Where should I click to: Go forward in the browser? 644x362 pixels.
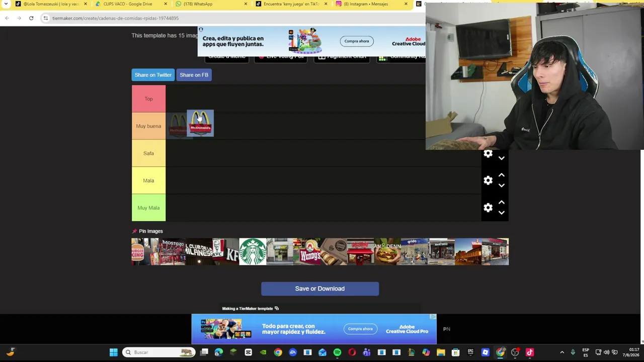pos(19,18)
